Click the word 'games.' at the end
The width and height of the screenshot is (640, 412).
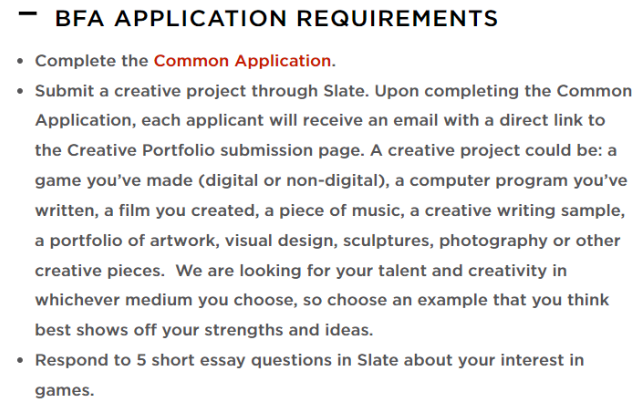pos(64,390)
